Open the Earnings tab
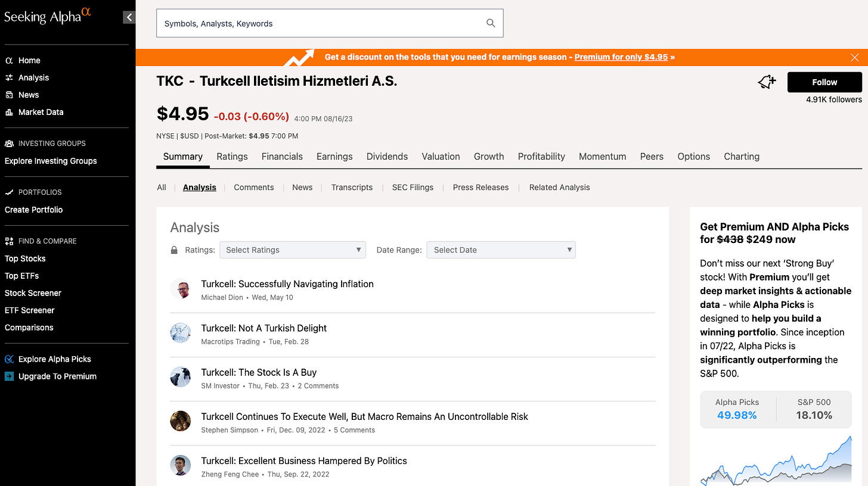 pyautogui.click(x=334, y=157)
